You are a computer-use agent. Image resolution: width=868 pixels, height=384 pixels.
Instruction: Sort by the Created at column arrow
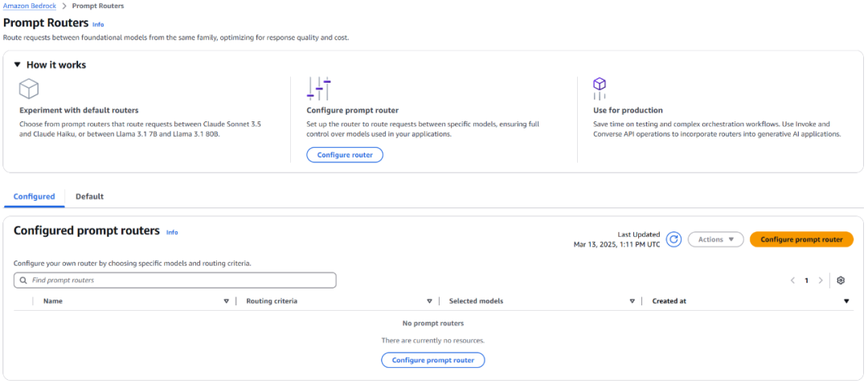click(846, 301)
